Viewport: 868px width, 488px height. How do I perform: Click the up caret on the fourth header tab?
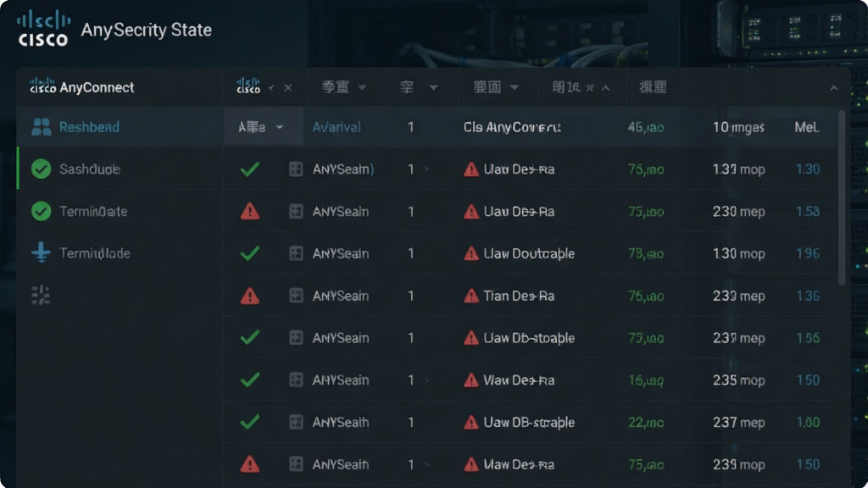605,87
